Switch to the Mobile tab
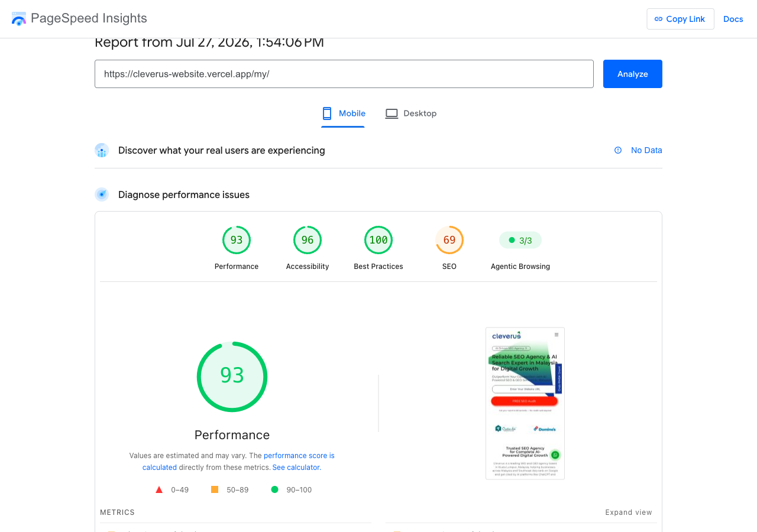This screenshot has height=532, width=757. coord(343,113)
